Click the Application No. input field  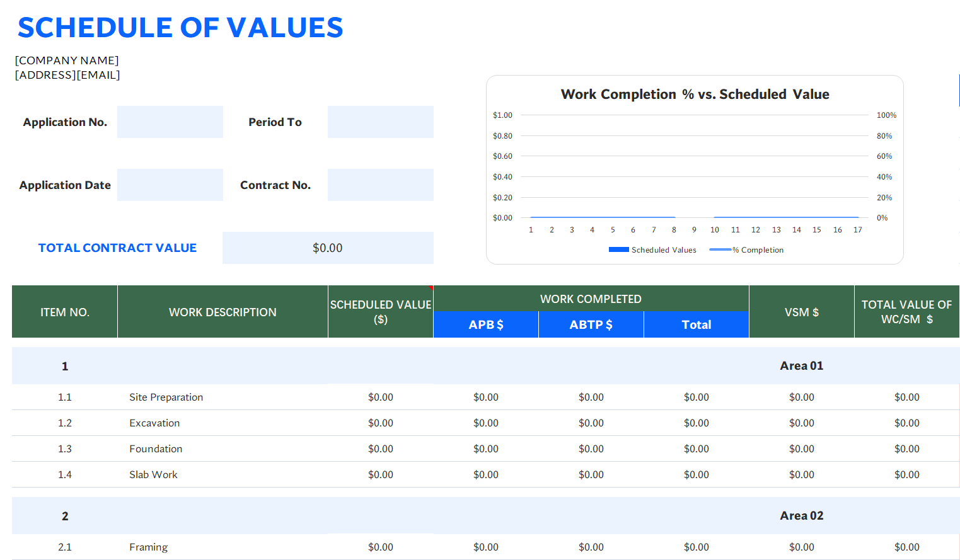(170, 122)
